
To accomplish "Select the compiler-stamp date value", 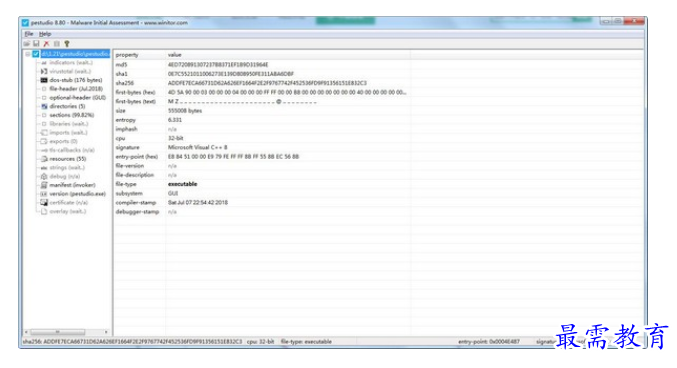I will coord(198,203).
